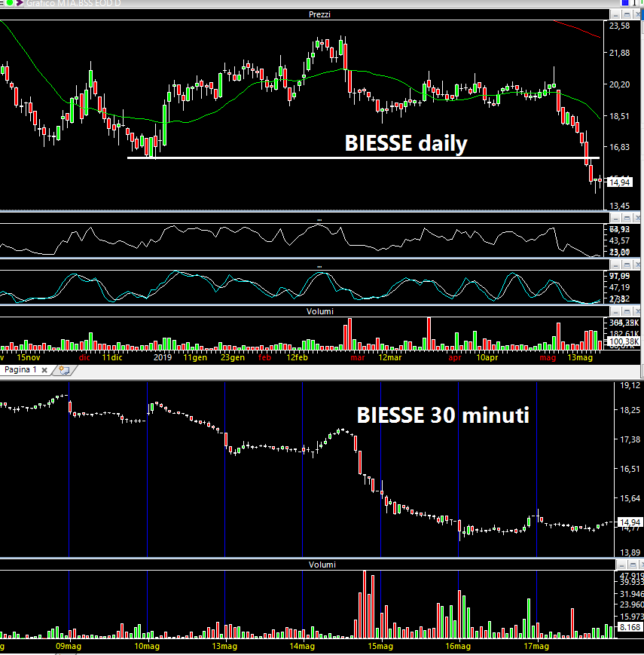Click the 13,45 price axis label
644x655 pixels.
(x=619, y=206)
